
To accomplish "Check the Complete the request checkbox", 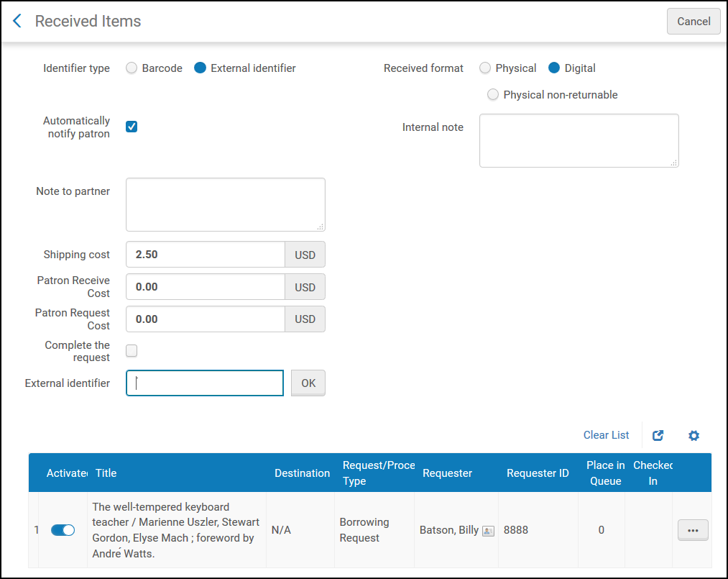I will [x=132, y=350].
